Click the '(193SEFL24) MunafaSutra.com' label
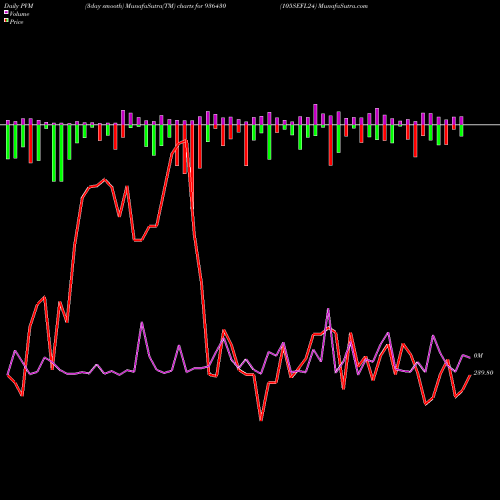Image resolution: width=500 pixels, height=500 pixels. (x=324, y=6)
